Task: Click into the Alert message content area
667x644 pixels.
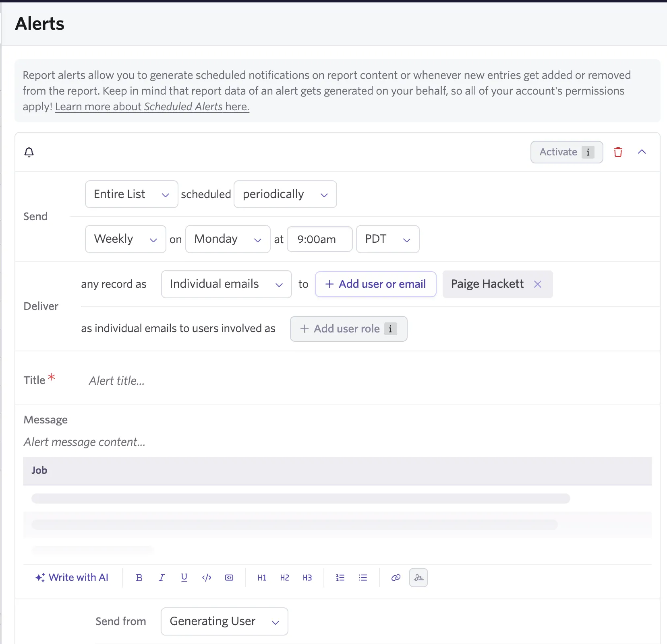Action: click(x=338, y=442)
